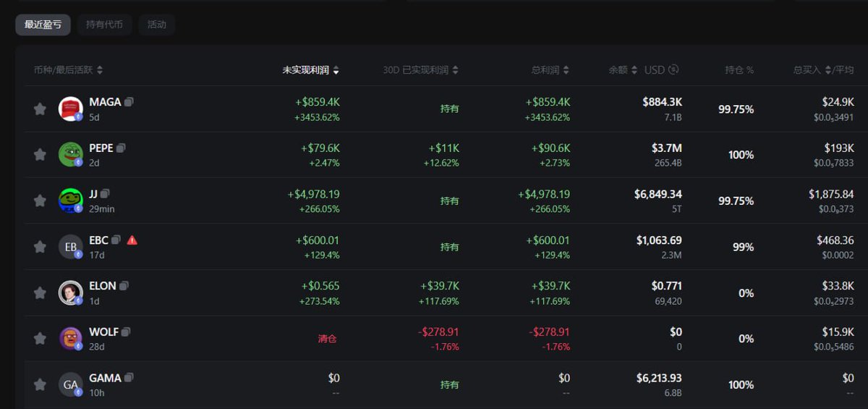Open WOLF token avatar icon
Screen dimensions: 868x409
pyautogui.click(x=71, y=338)
